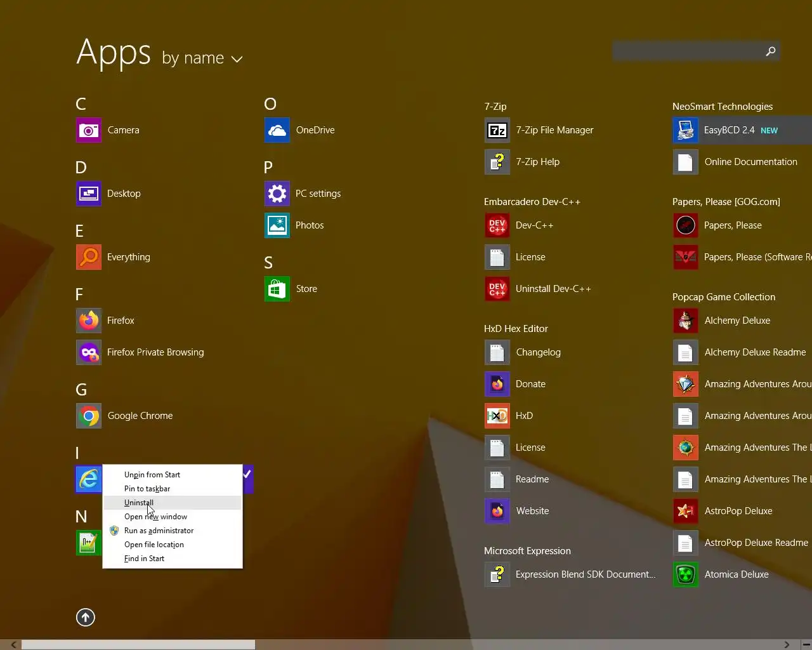
Task: Open the HxD hex editor icon
Action: pyautogui.click(x=497, y=416)
